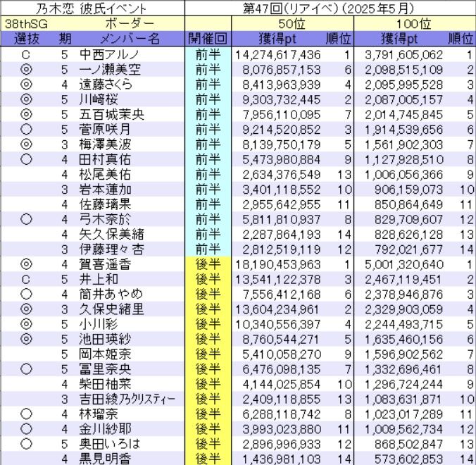Screen dimensions: 476x465
Task: Click the 久保史緒里 cell
Action: (111, 309)
